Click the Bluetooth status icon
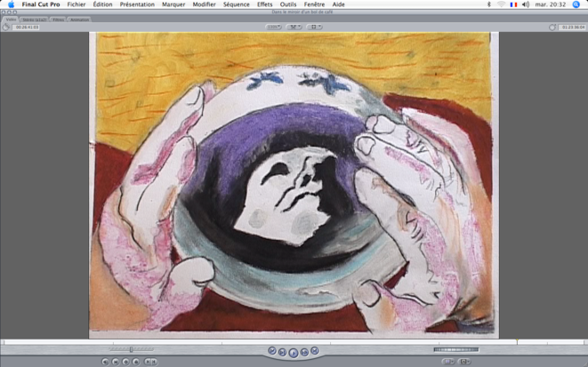Screen dimensions: 588x367 (488, 4)
